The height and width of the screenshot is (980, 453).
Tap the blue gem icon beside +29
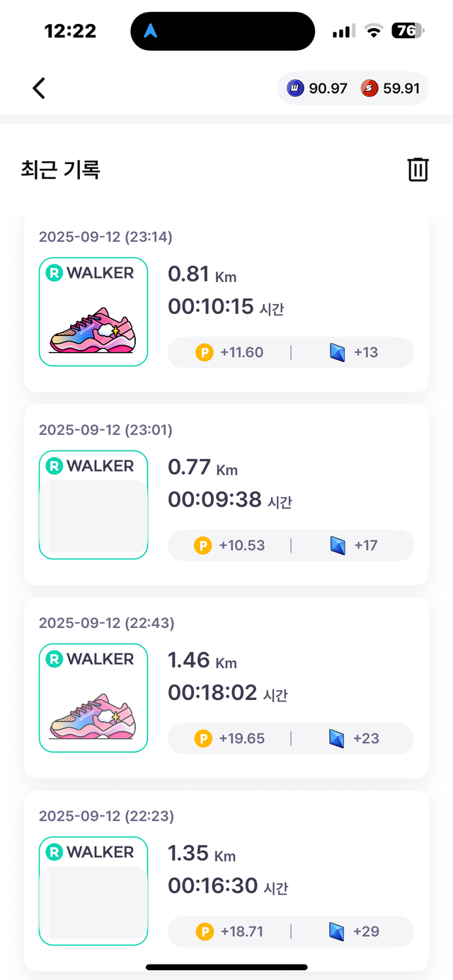point(338,931)
